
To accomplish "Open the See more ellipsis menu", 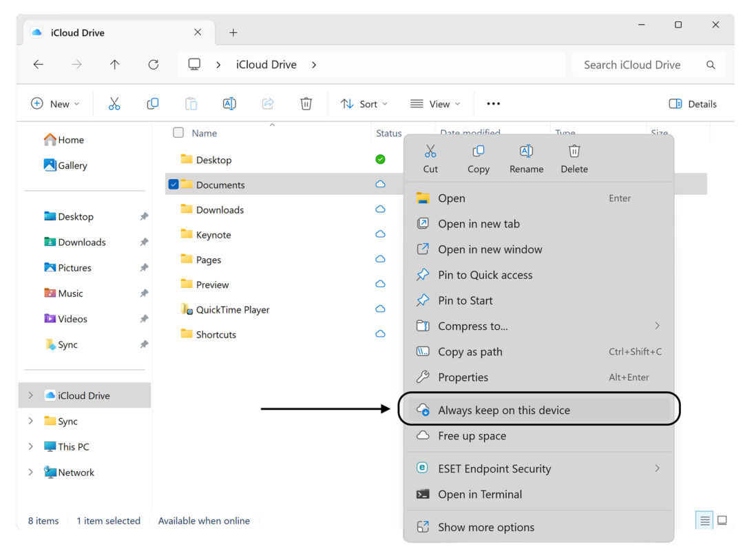I will coord(493,104).
